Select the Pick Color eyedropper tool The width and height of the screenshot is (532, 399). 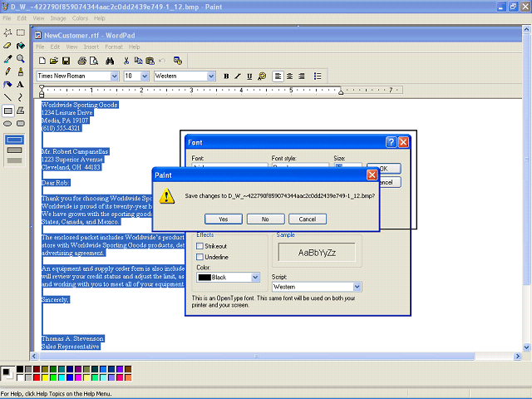[7, 59]
